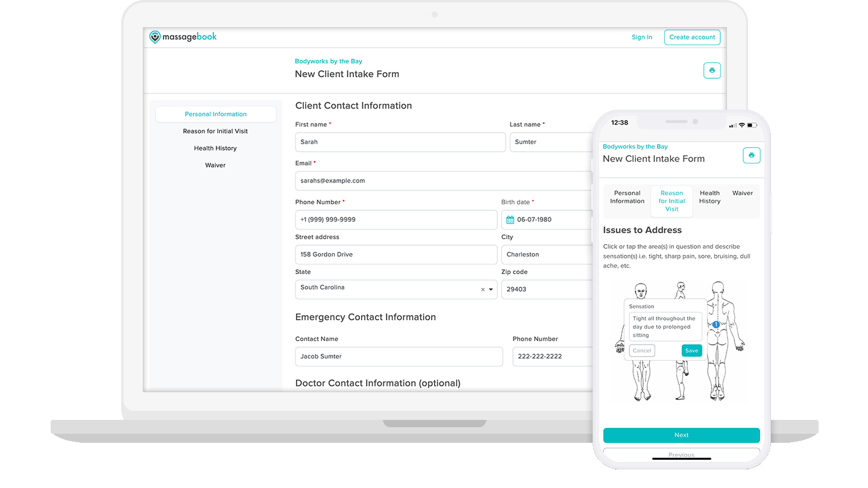Open the calendar icon in Birth date field
This screenshot has height=488, width=868.
coord(512,219)
